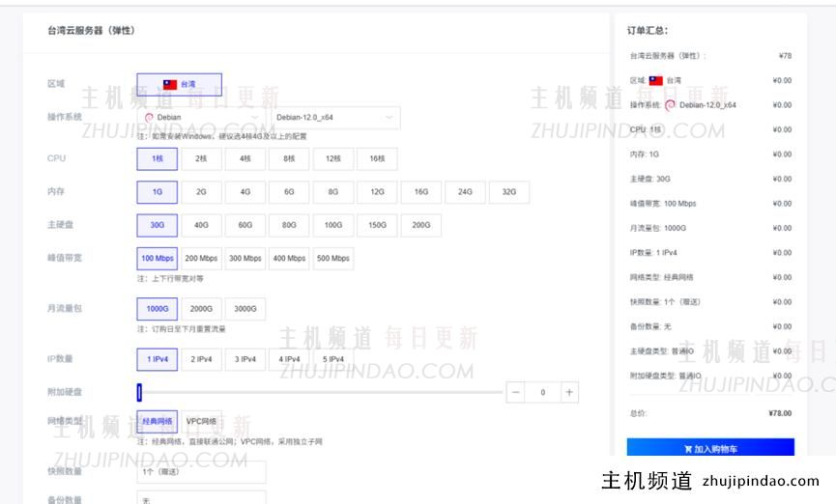This screenshot has width=836, height=504.
Task: Select 32G memory option
Action: point(509,192)
